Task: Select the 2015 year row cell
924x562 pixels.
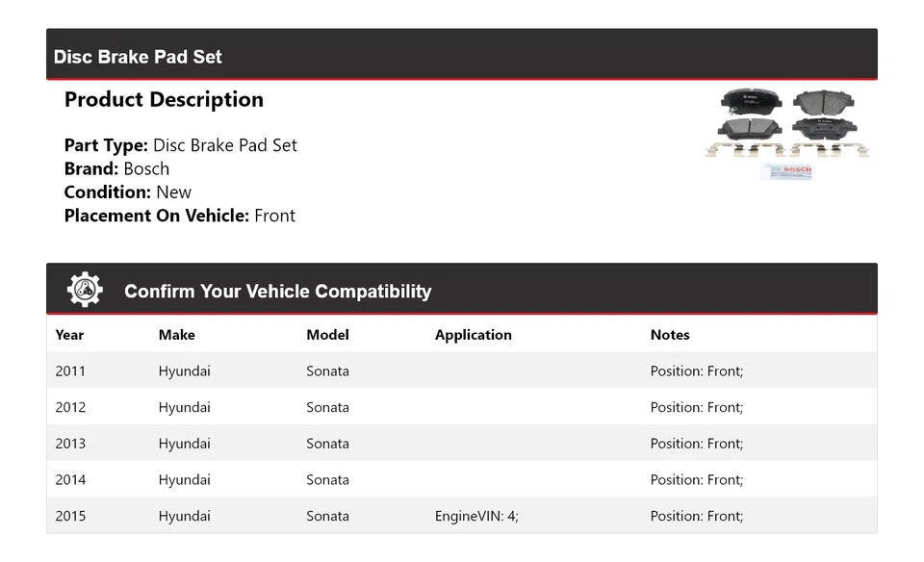Action: pyautogui.click(x=70, y=516)
